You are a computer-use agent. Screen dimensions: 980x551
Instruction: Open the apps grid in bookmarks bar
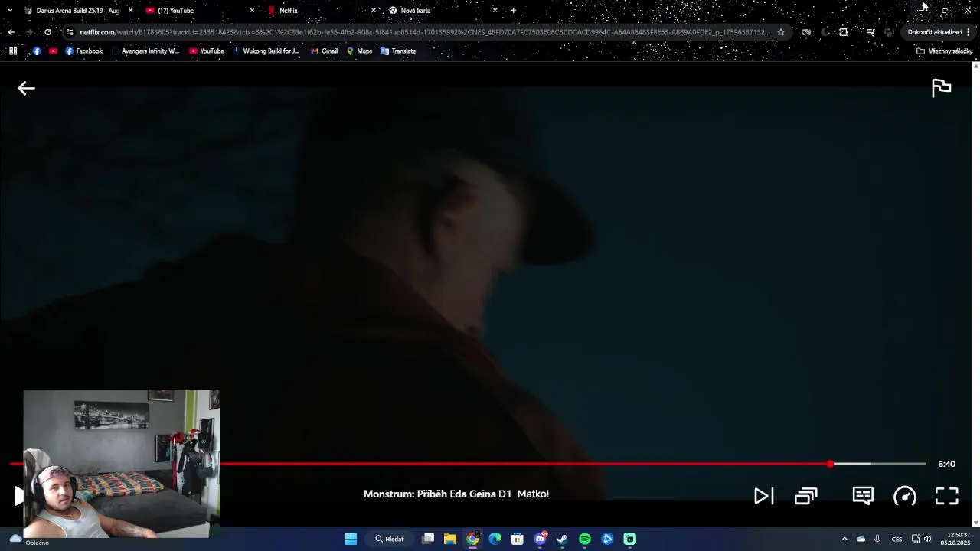[13, 51]
